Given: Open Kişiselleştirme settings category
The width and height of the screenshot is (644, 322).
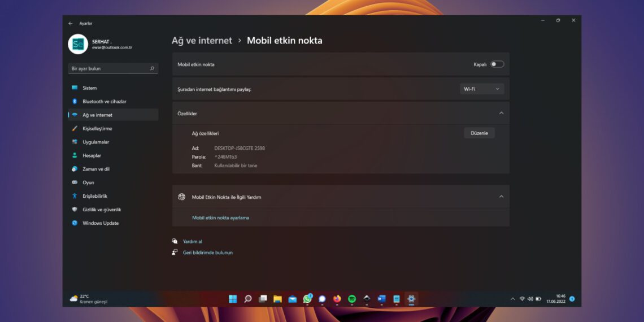Looking at the screenshot, I should (x=113, y=129).
